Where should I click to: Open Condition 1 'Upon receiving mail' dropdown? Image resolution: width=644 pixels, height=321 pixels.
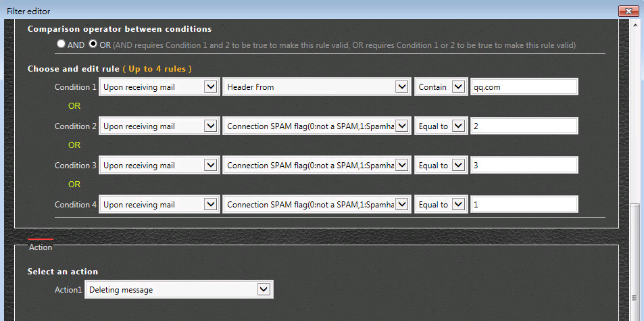coord(158,87)
